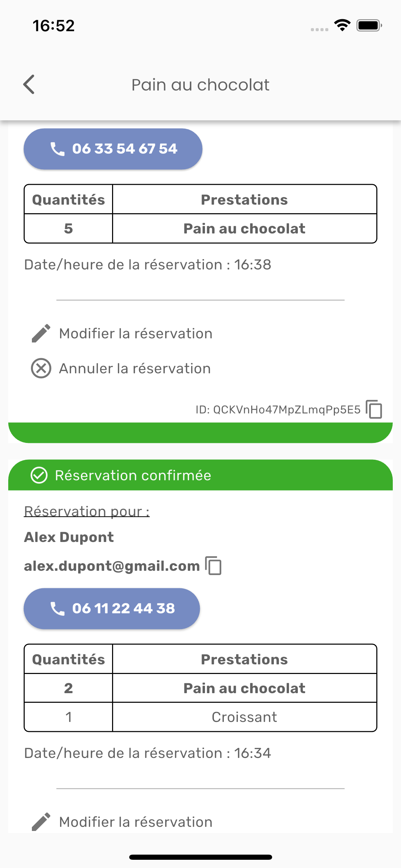Go back using the header chevron
This screenshot has height=868, width=401.
(29, 84)
